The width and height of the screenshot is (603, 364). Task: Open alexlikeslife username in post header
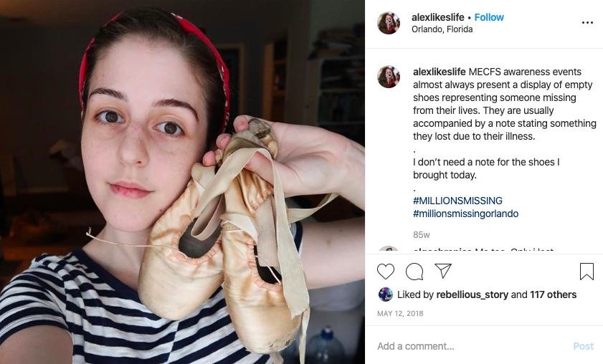pyautogui.click(x=437, y=17)
